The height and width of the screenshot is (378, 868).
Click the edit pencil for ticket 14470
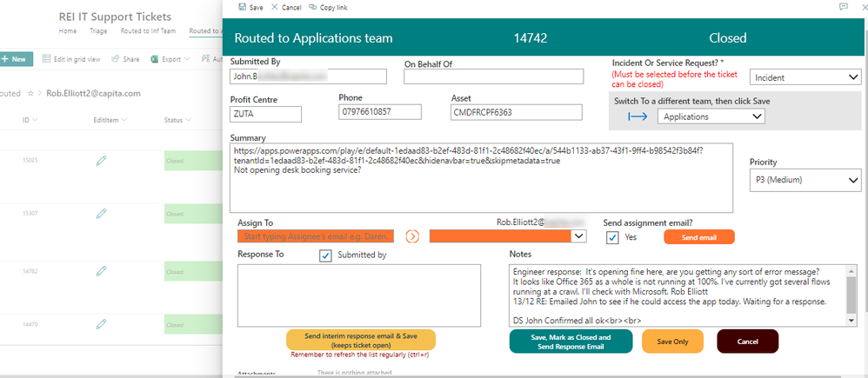(x=101, y=324)
